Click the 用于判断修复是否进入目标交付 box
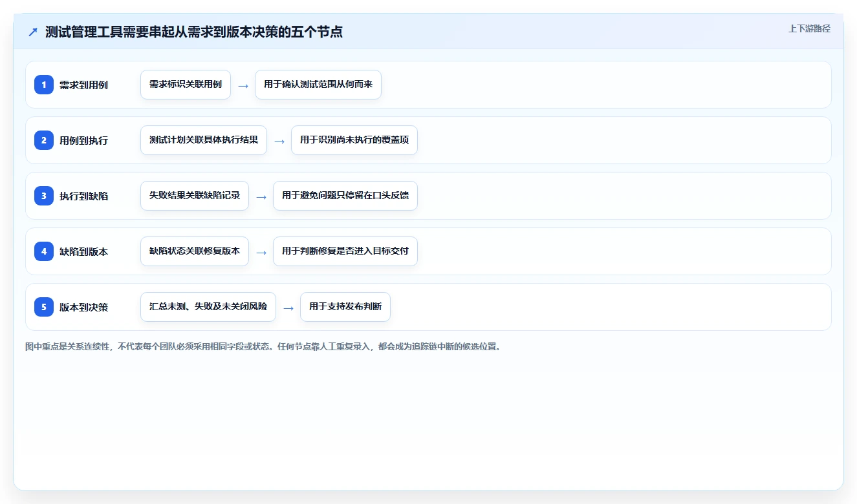 (345, 251)
